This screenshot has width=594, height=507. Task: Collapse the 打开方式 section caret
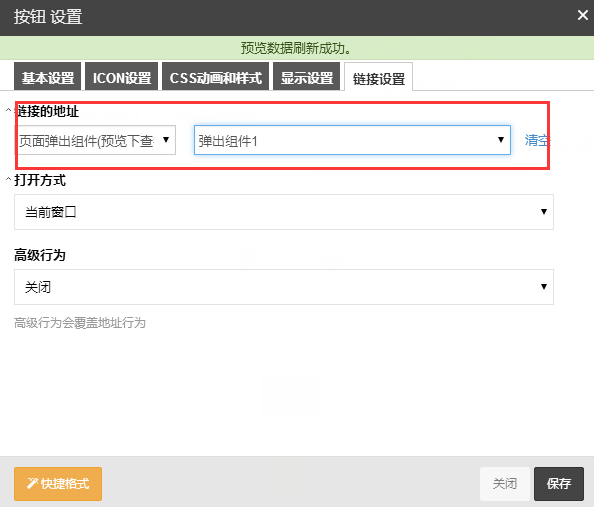point(8,179)
